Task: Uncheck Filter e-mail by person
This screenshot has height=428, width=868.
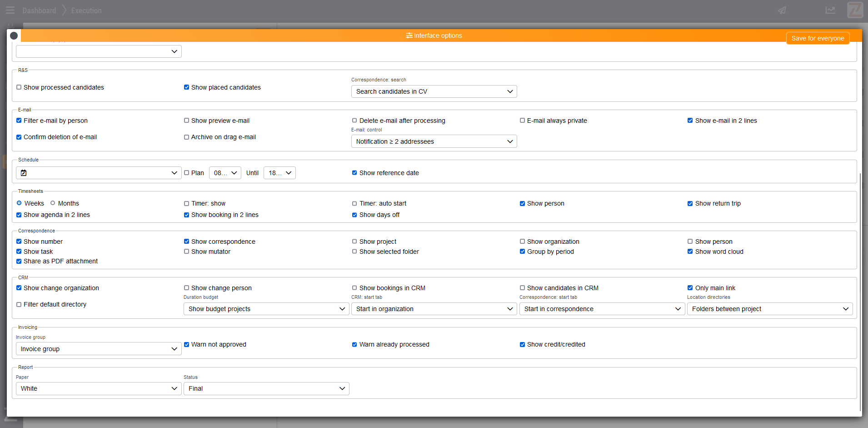Action: tap(19, 121)
